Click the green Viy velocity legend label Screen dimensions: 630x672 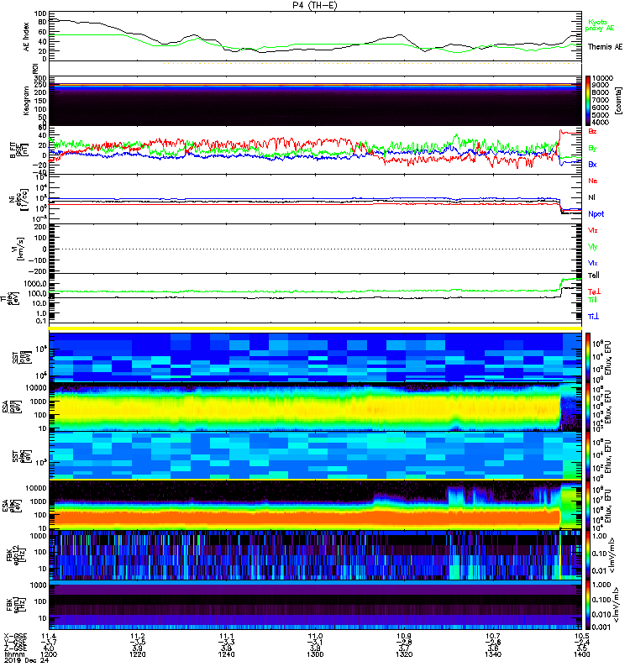click(592, 247)
